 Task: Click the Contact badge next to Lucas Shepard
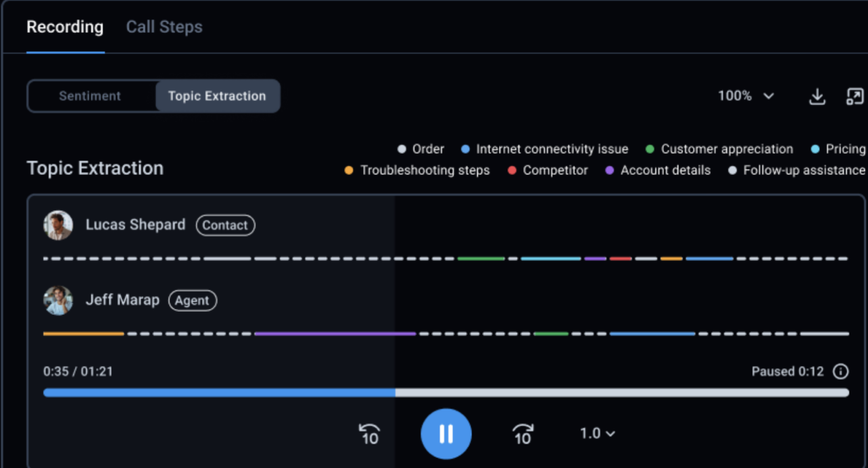coord(226,225)
